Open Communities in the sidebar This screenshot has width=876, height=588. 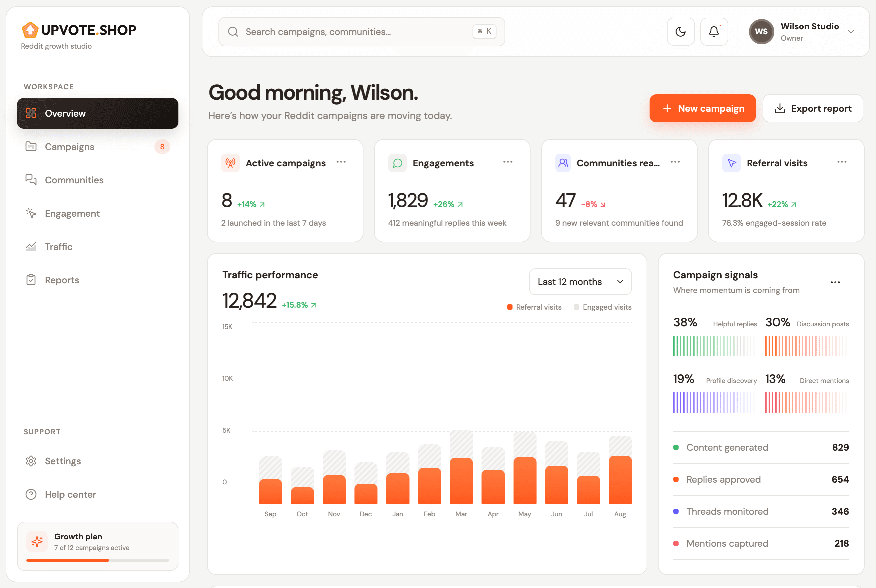click(98, 180)
